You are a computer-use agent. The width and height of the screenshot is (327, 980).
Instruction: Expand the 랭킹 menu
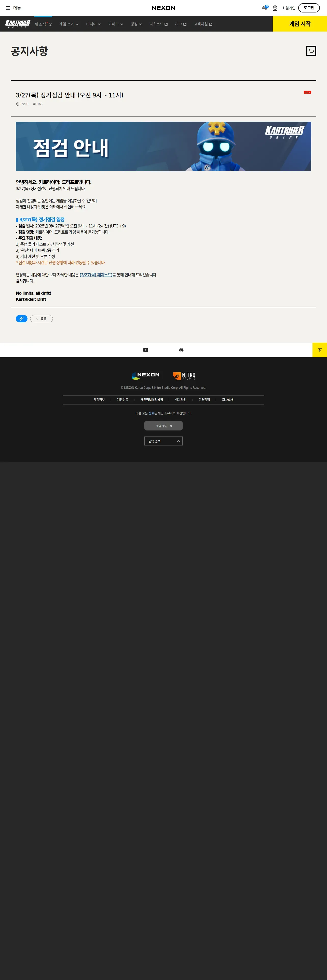coord(136,24)
